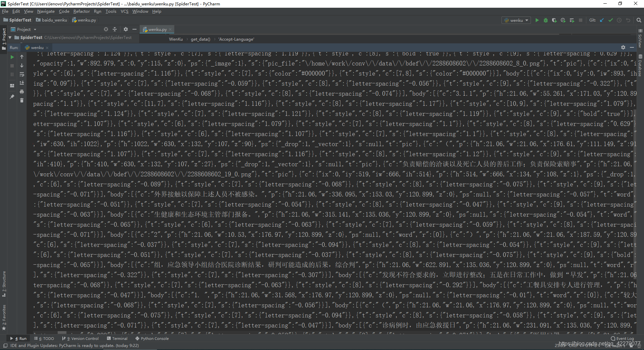This screenshot has height=350, width=644.
Task: Click the get_data() breadcrumb
Action: (x=201, y=39)
